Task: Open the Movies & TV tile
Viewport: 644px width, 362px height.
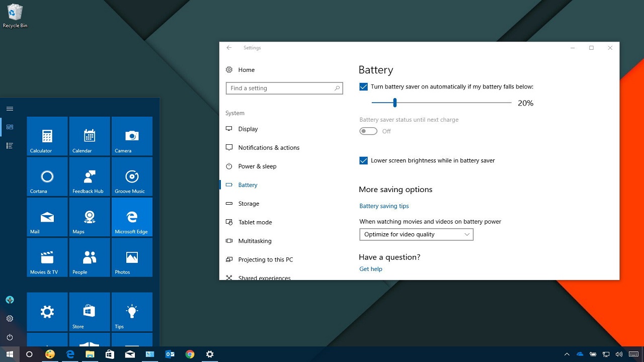Action: pos(47,257)
